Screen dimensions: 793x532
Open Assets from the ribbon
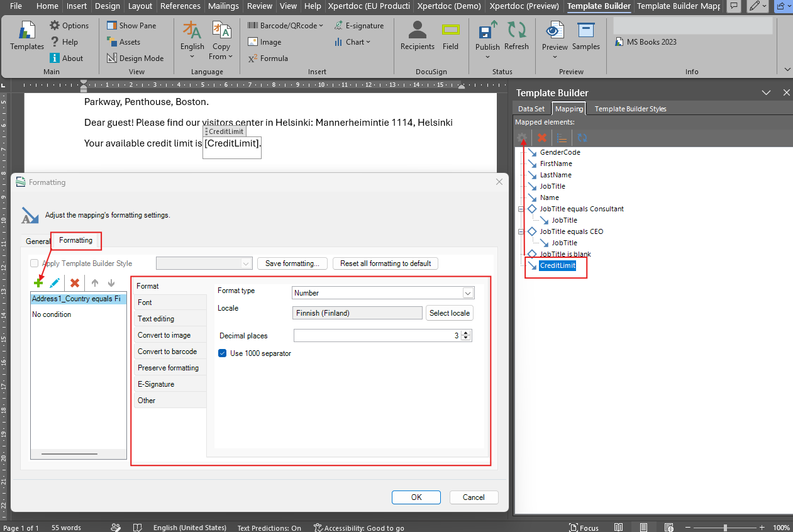123,42
